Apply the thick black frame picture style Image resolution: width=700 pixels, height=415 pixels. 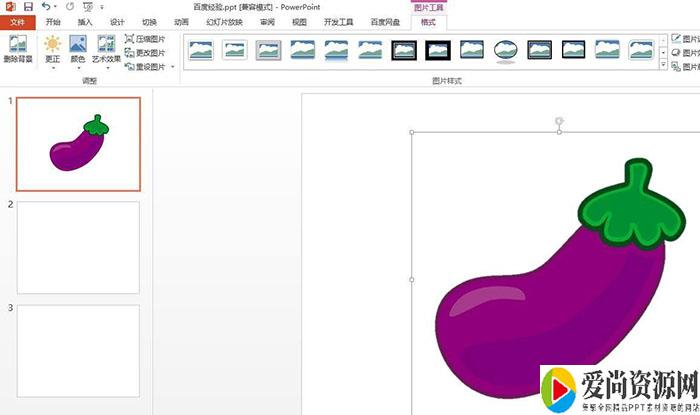pyautogui.click(x=438, y=49)
